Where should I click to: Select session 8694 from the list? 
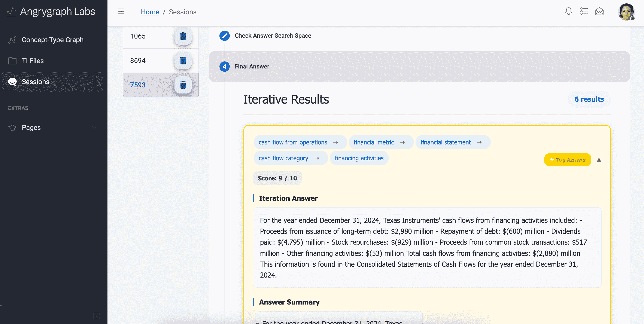[138, 60]
